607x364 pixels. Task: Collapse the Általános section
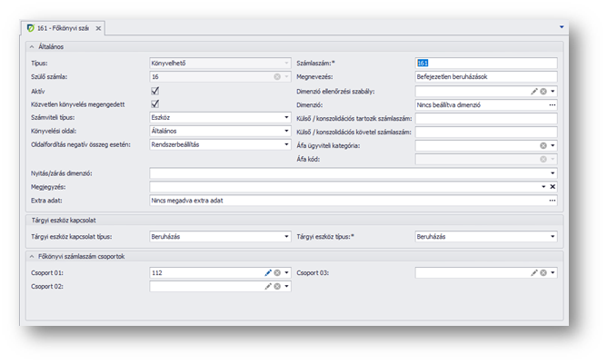click(33, 46)
